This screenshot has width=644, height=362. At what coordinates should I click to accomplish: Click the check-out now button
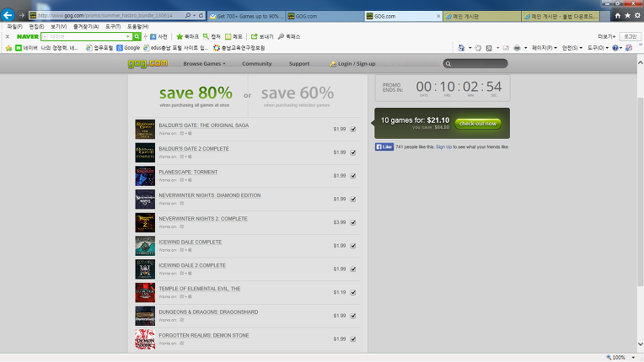(478, 124)
